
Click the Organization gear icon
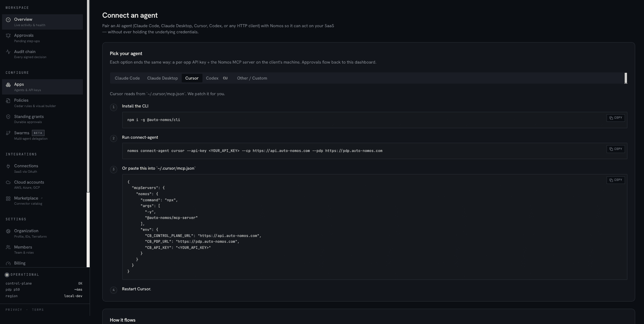[x=8, y=231]
